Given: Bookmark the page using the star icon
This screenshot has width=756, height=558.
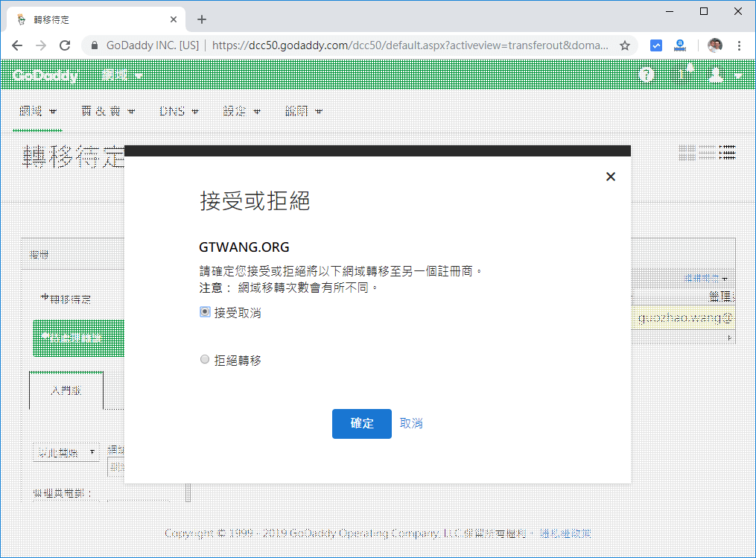Looking at the screenshot, I should tap(626, 45).
